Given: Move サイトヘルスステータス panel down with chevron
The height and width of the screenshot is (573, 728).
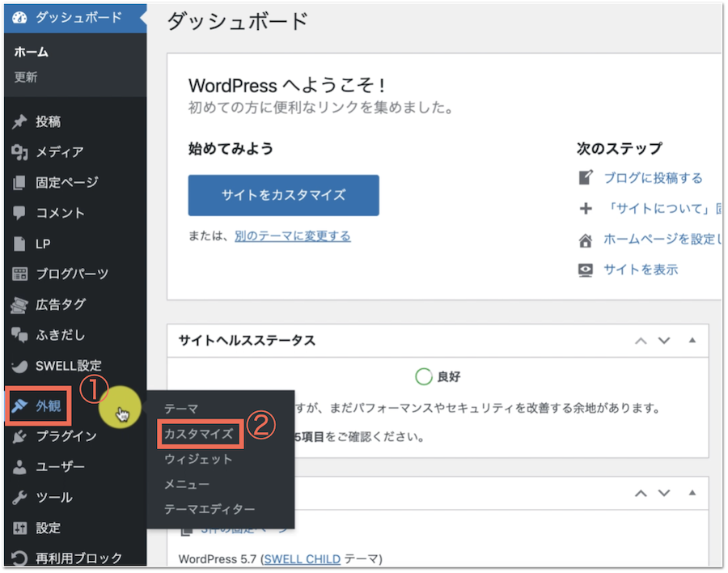Looking at the screenshot, I should pos(665,341).
